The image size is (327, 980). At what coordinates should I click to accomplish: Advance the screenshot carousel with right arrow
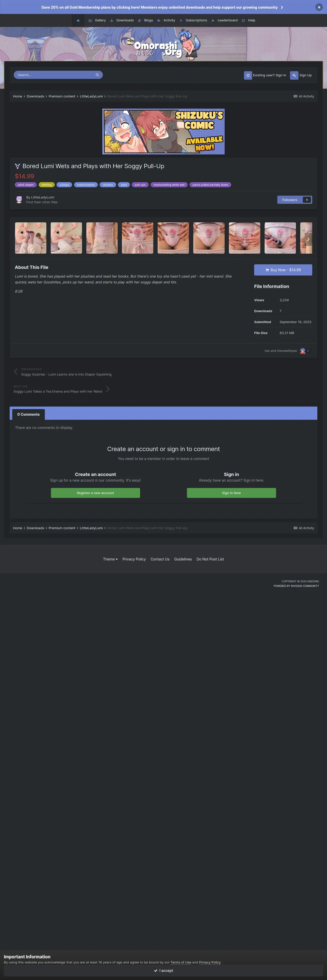(x=308, y=239)
